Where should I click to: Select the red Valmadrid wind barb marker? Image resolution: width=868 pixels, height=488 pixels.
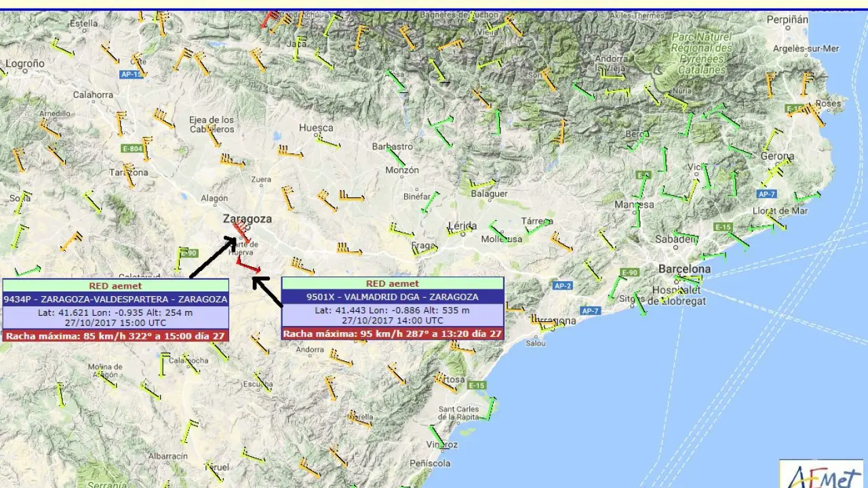point(248,266)
